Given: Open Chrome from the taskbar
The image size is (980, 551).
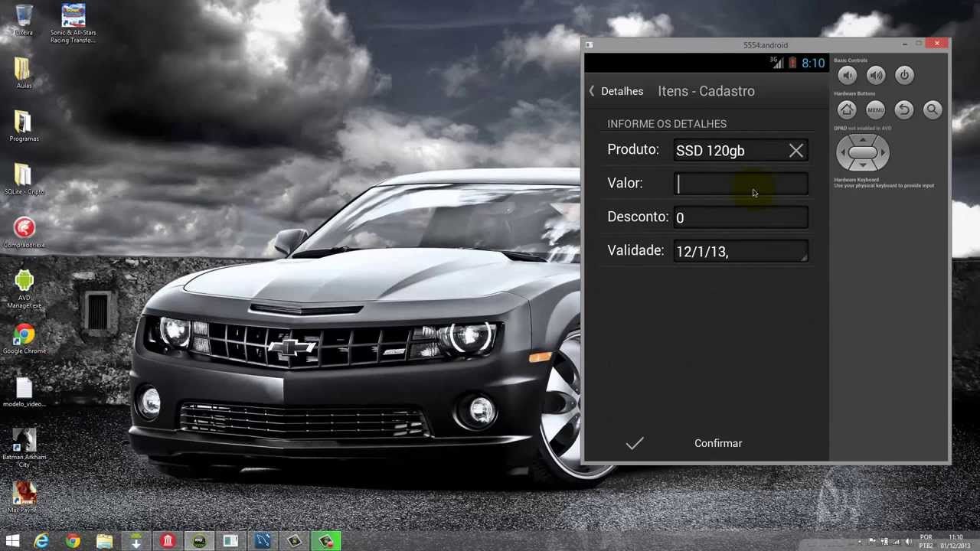Looking at the screenshot, I should 73,542.
